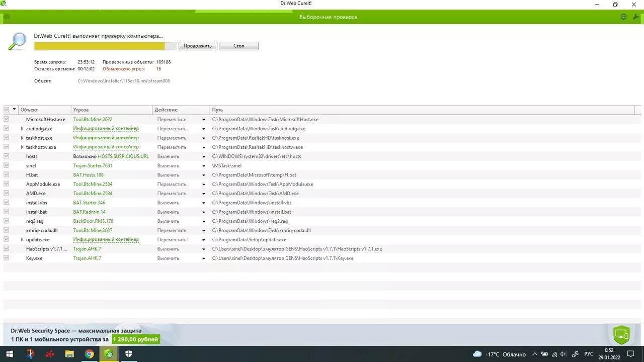The height and width of the screenshot is (362, 644).
Task: Launch Google Chrome from the taskbar
Action: [89, 354]
